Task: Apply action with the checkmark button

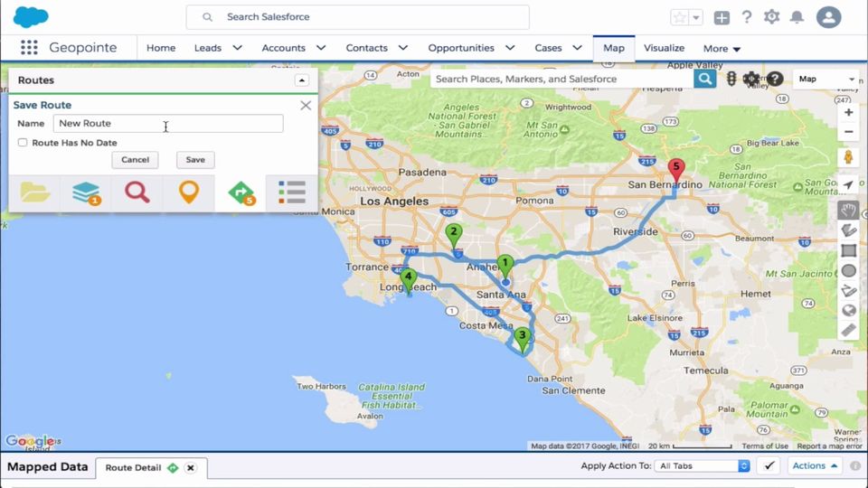Action: tap(769, 466)
